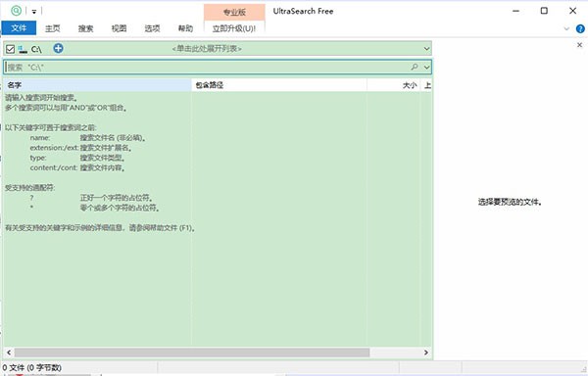Click the right arrow of horizontal scrollbar
Screen dimensions: 588x376
pyautogui.click(x=426, y=352)
